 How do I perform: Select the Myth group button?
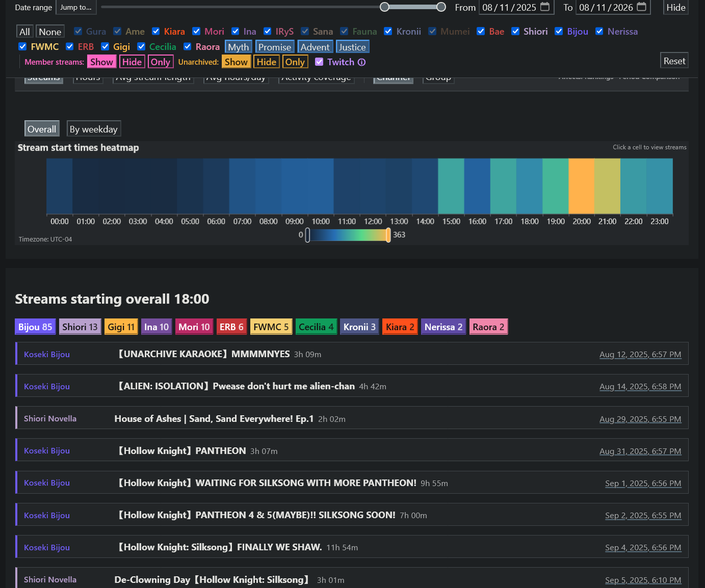click(239, 47)
